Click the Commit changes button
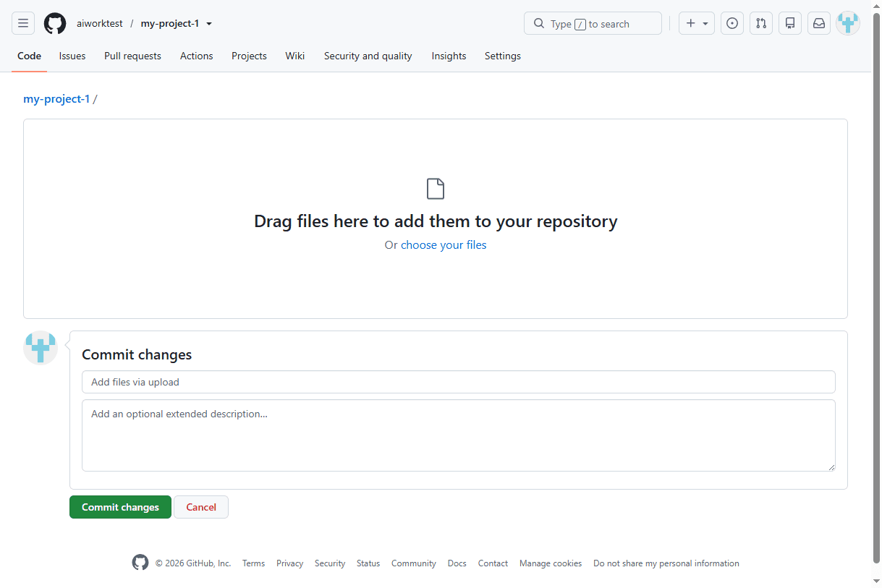The height and width of the screenshot is (588, 882). click(120, 507)
